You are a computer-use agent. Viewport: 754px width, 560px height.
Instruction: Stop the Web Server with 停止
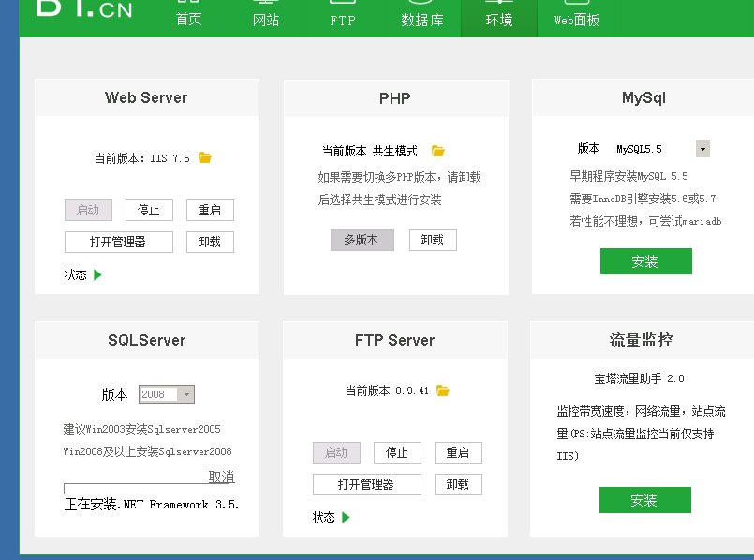click(x=149, y=210)
